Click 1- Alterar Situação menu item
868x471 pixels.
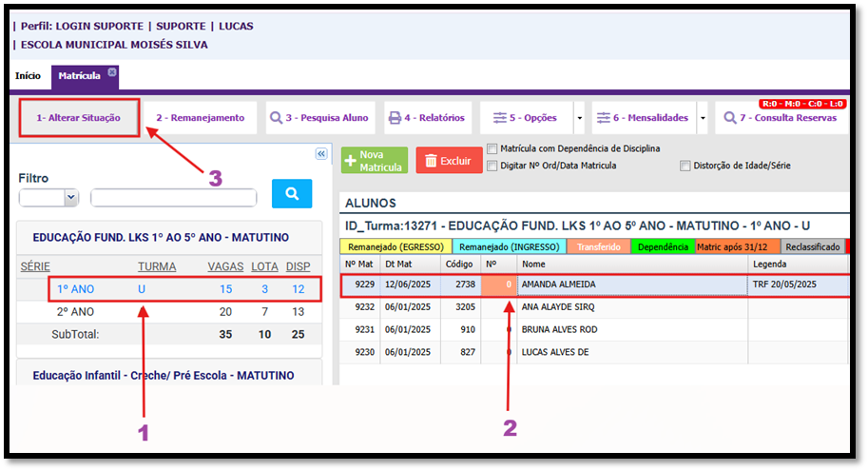pyautogui.click(x=78, y=118)
